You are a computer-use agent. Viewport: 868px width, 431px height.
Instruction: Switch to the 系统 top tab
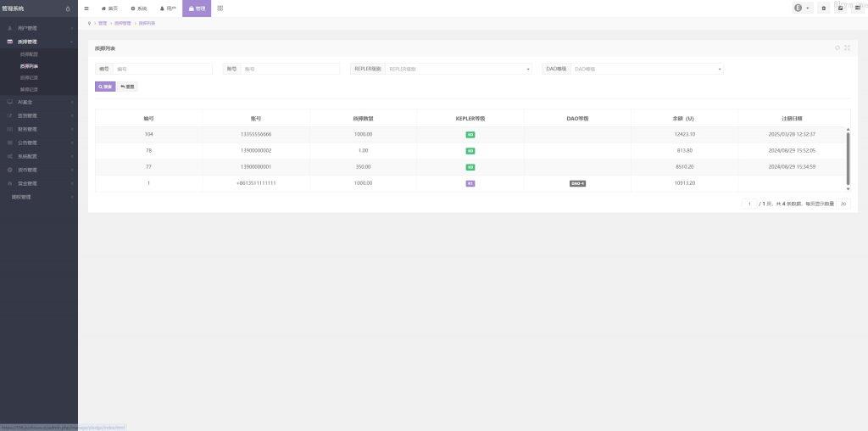coord(139,8)
